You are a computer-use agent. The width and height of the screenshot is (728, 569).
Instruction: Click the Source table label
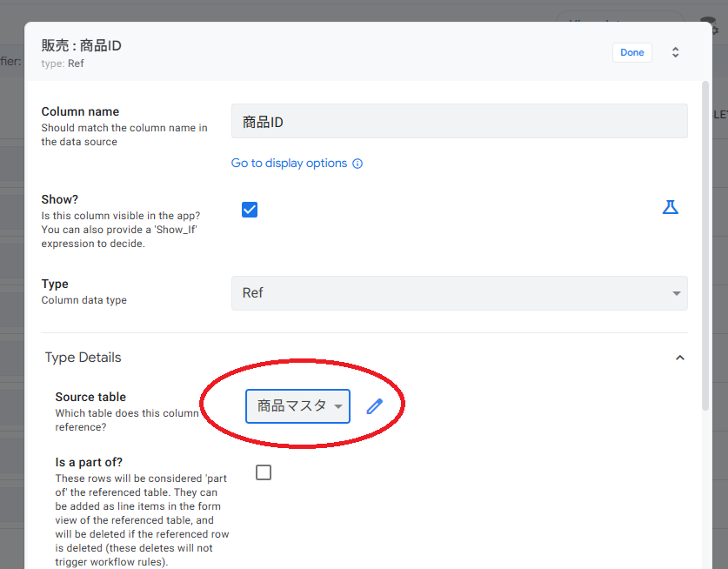tap(90, 398)
